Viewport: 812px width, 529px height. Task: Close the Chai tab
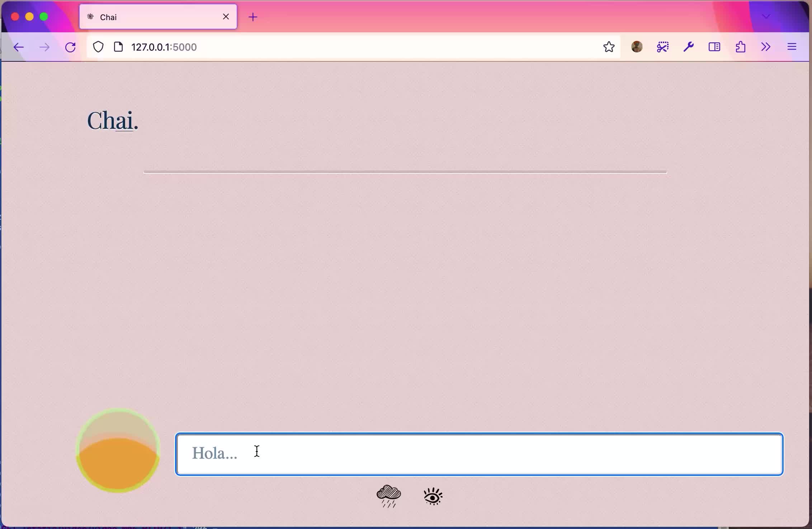[x=226, y=17]
